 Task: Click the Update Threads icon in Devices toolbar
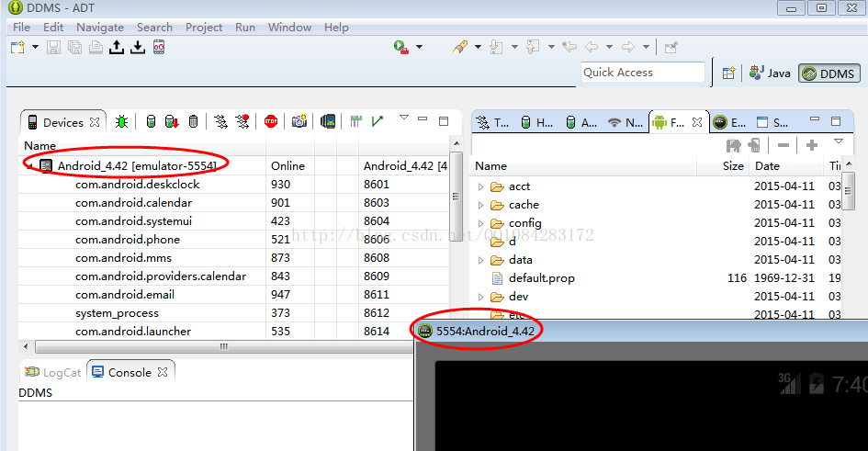point(220,121)
